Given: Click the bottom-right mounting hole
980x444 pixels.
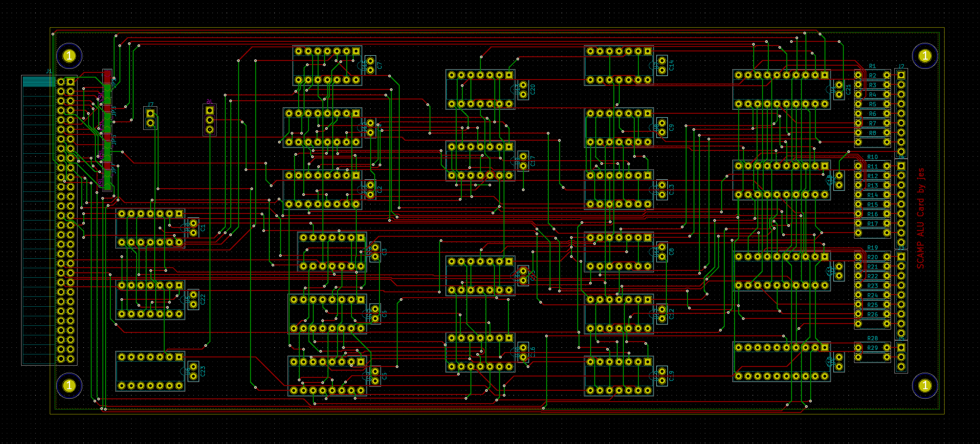Looking at the screenshot, I should tap(925, 385).
